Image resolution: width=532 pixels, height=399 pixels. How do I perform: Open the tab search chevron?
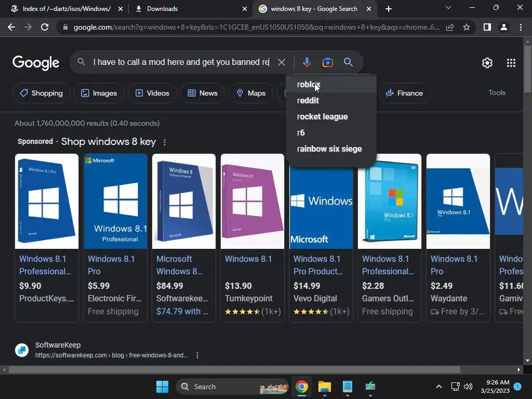coord(448,7)
